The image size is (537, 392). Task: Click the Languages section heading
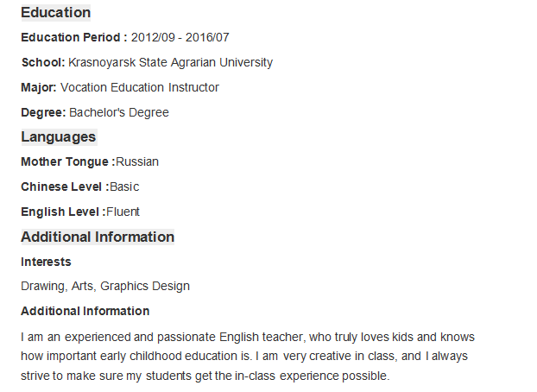[x=59, y=137]
